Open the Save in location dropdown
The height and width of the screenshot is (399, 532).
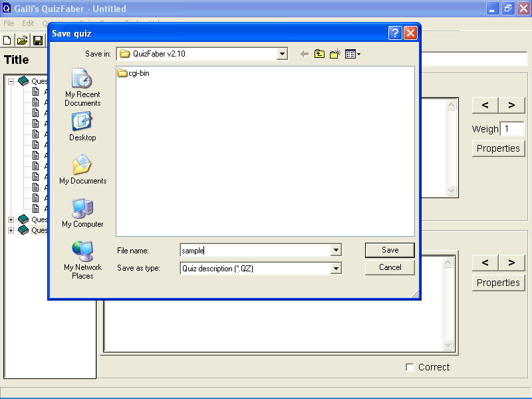[x=282, y=54]
